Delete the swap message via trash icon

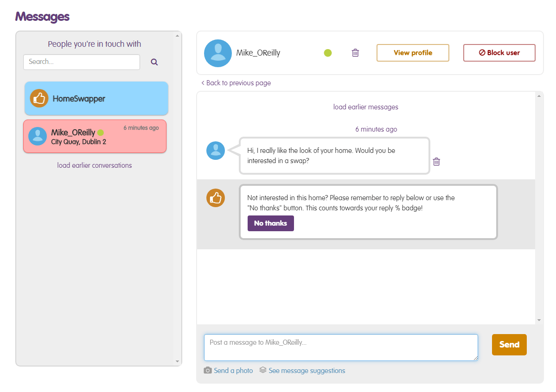point(436,162)
